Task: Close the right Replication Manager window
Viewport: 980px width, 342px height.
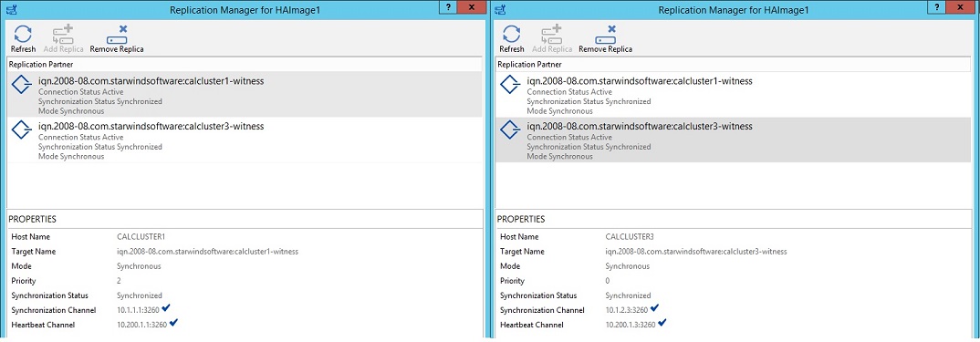Action: (x=961, y=7)
